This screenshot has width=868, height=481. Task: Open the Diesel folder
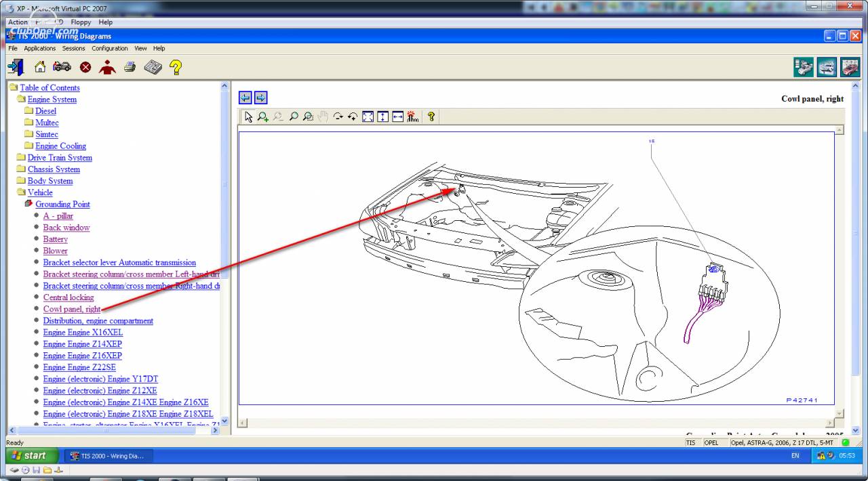pyautogui.click(x=45, y=111)
